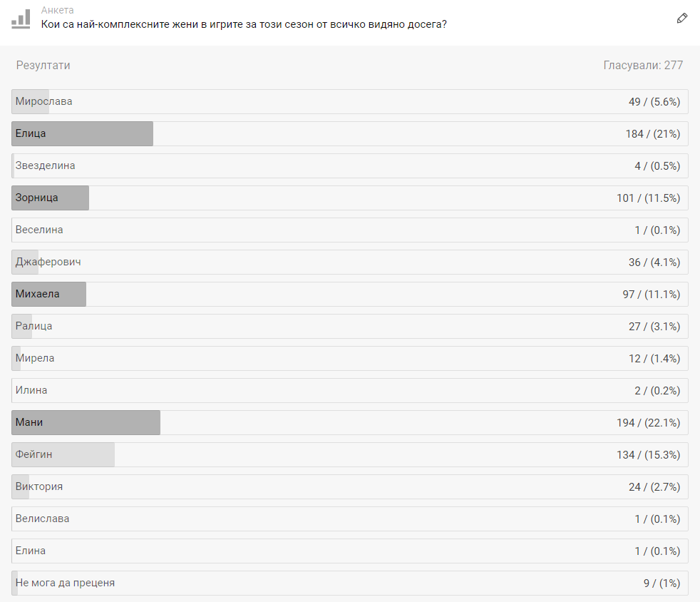Click the Михаела result bar
The height and width of the screenshot is (602, 700).
pyautogui.click(x=349, y=294)
